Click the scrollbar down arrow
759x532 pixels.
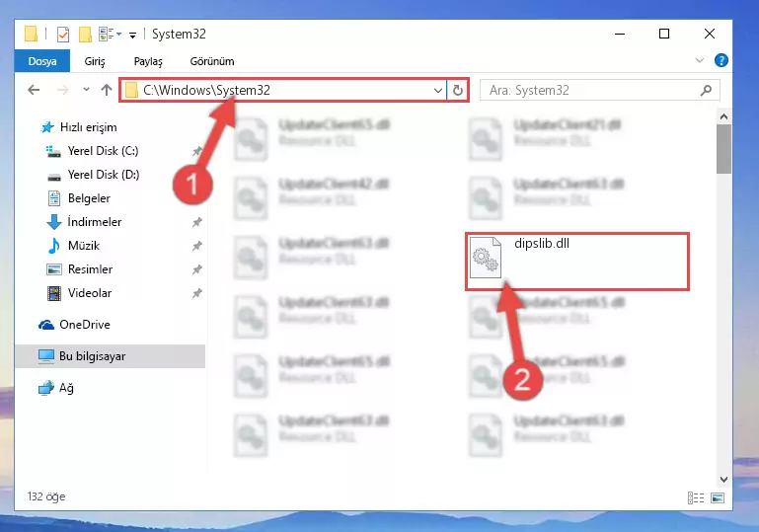(x=723, y=480)
